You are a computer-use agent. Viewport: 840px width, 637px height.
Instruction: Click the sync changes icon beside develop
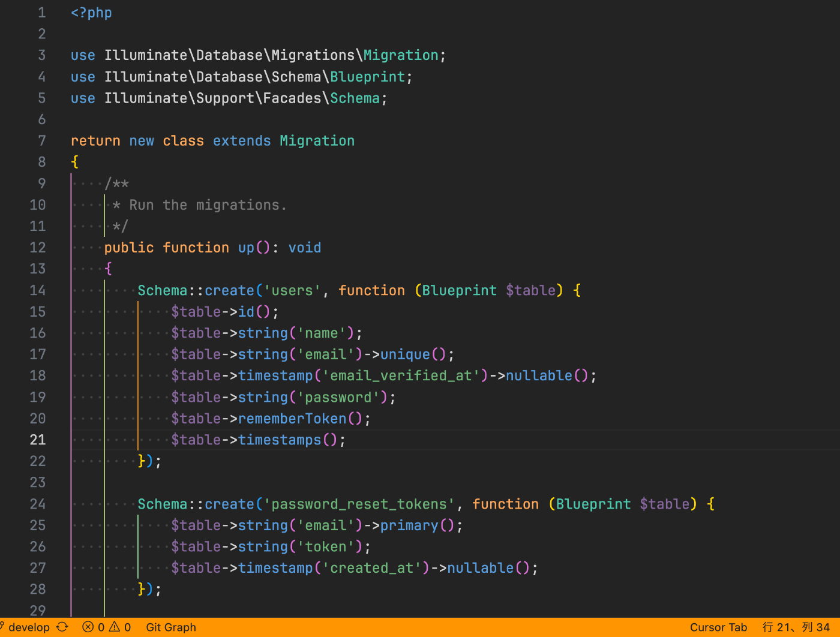pyautogui.click(x=62, y=627)
